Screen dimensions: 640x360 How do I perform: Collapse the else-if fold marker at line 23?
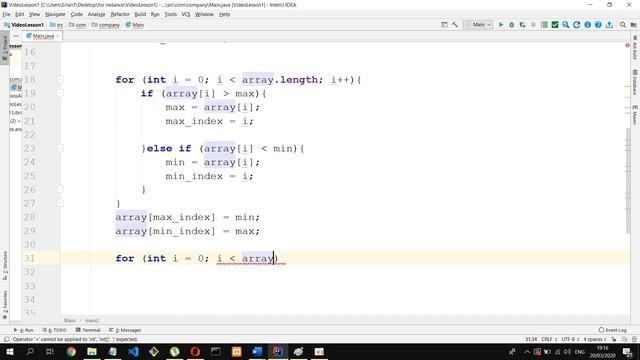click(60, 148)
